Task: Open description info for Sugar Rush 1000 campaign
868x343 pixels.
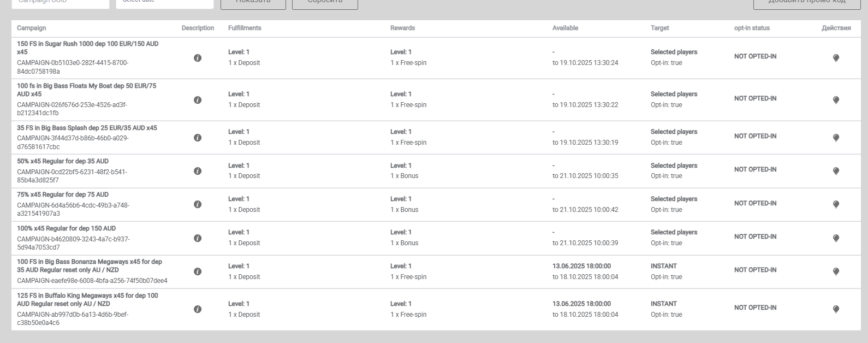Action: (198, 58)
